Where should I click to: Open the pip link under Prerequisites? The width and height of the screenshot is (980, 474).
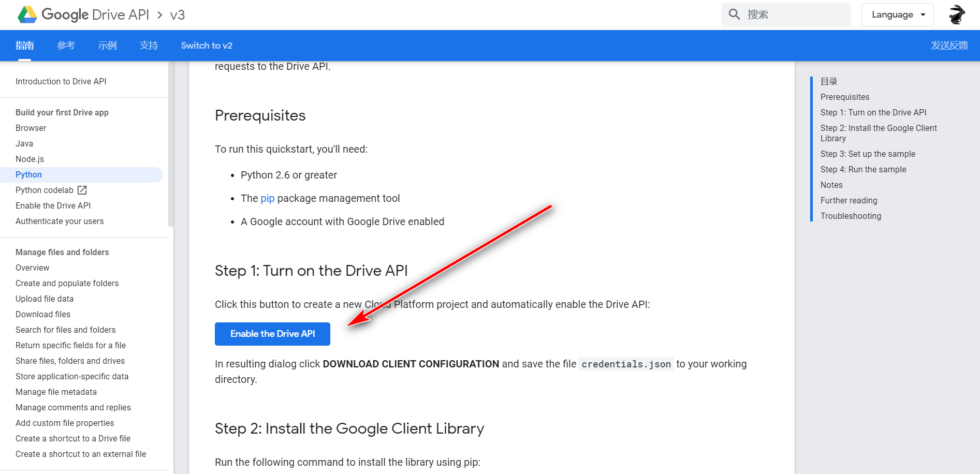tap(268, 198)
